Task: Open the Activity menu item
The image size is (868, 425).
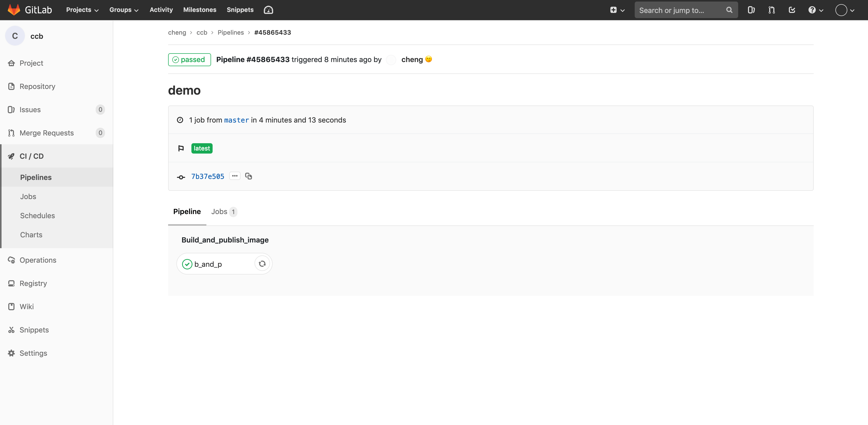Action: click(x=161, y=10)
